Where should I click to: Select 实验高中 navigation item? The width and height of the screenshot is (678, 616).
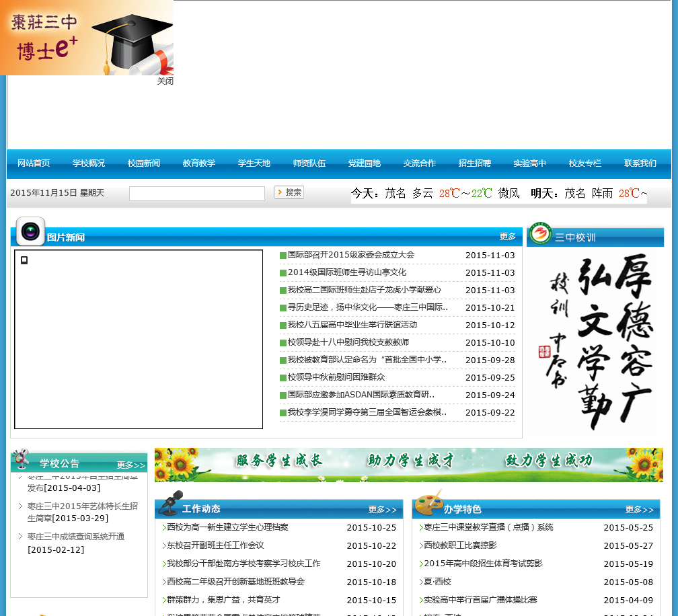click(x=530, y=163)
